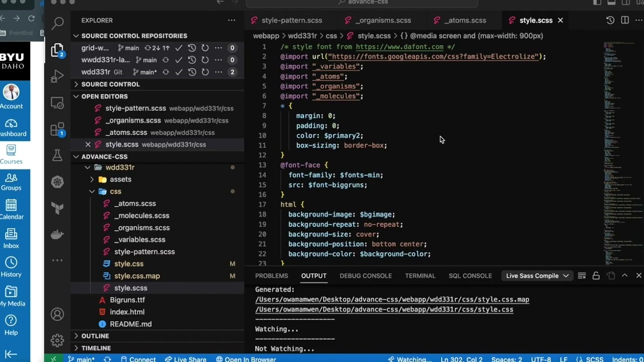Open Accounts icon in activity bar
Screen dimensions: 644x362
pyautogui.click(x=57, y=314)
